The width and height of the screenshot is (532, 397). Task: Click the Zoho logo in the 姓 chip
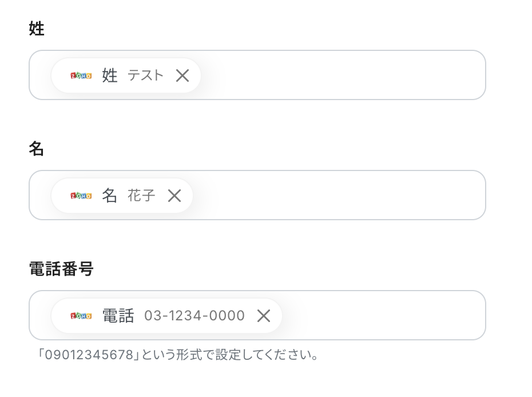81,76
